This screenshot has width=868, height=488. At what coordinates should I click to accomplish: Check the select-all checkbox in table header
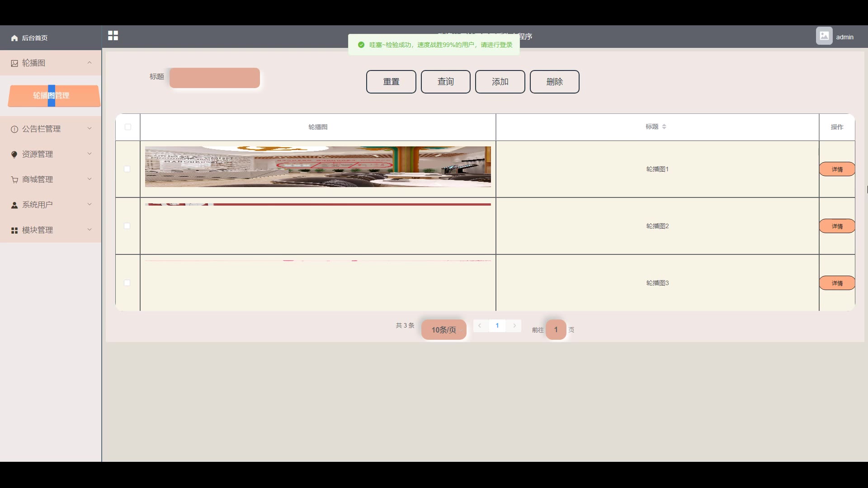pos(128,127)
